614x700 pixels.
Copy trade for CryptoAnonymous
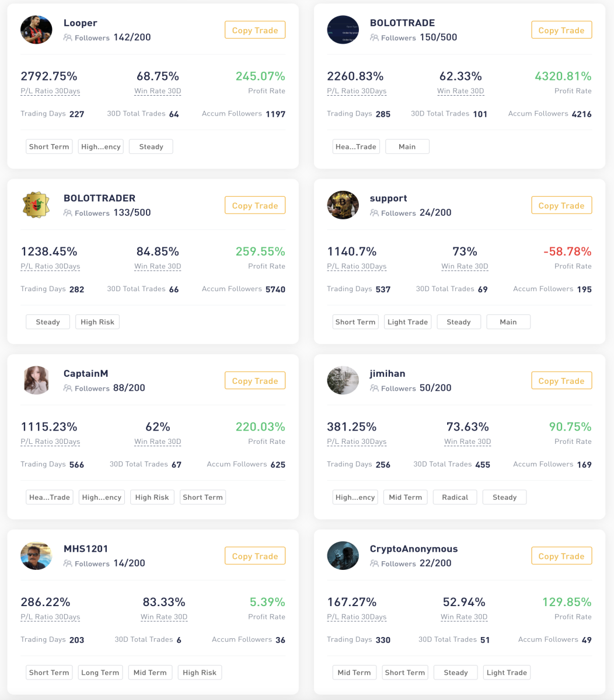click(561, 556)
